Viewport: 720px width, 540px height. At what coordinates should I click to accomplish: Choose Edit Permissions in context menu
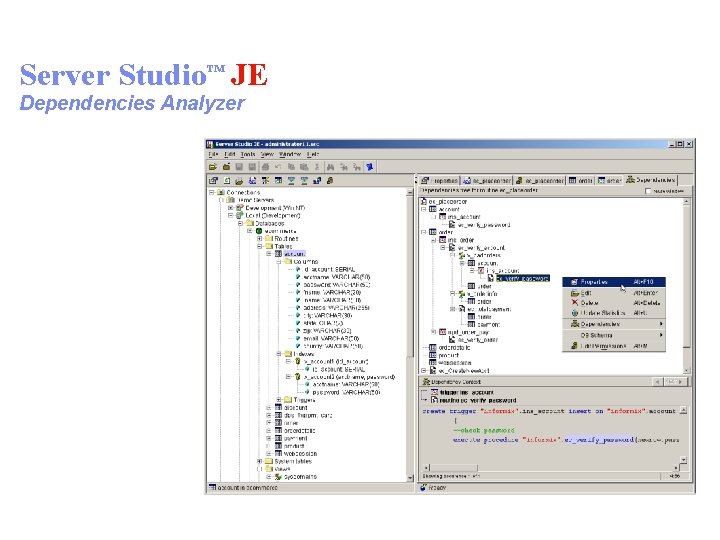click(614, 346)
